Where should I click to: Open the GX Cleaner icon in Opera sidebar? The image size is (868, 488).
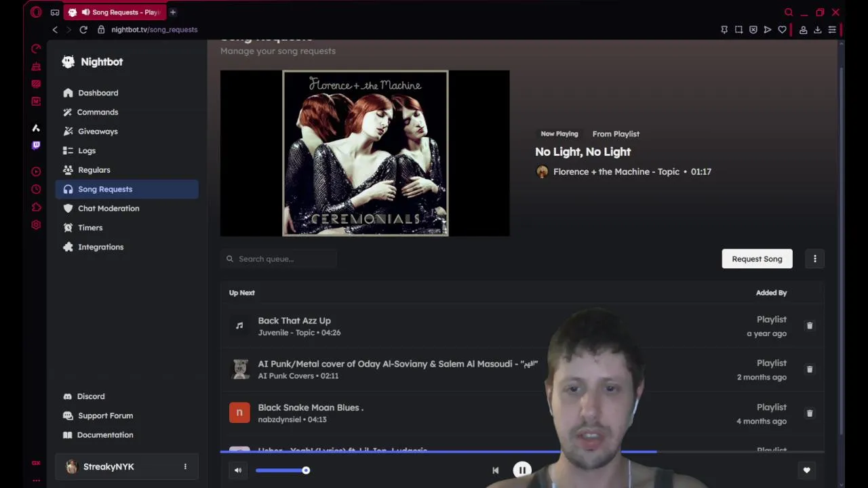pyautogui.click(x=36, y=66)
